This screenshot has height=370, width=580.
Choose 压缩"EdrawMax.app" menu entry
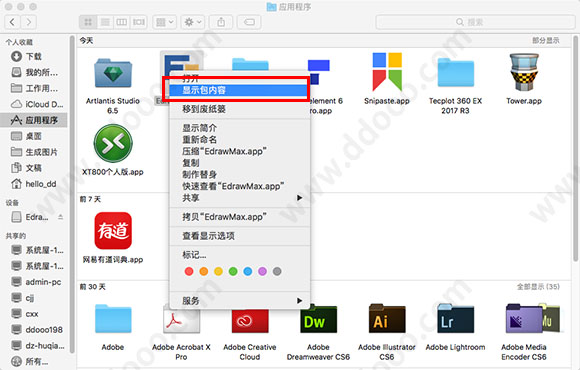point(239,151)
